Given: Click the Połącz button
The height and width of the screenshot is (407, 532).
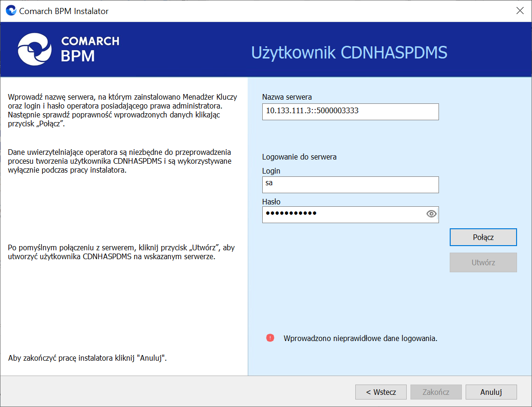Looking at the screenshot, I should click(x=483, y=237).
